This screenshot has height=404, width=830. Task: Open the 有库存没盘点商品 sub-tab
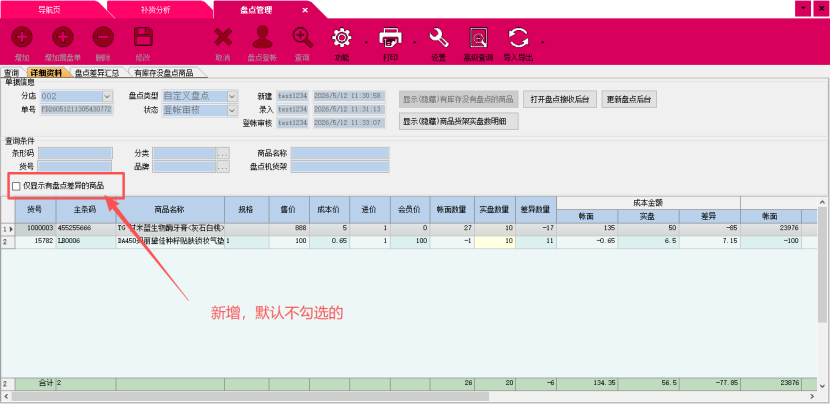click(164, 73)
